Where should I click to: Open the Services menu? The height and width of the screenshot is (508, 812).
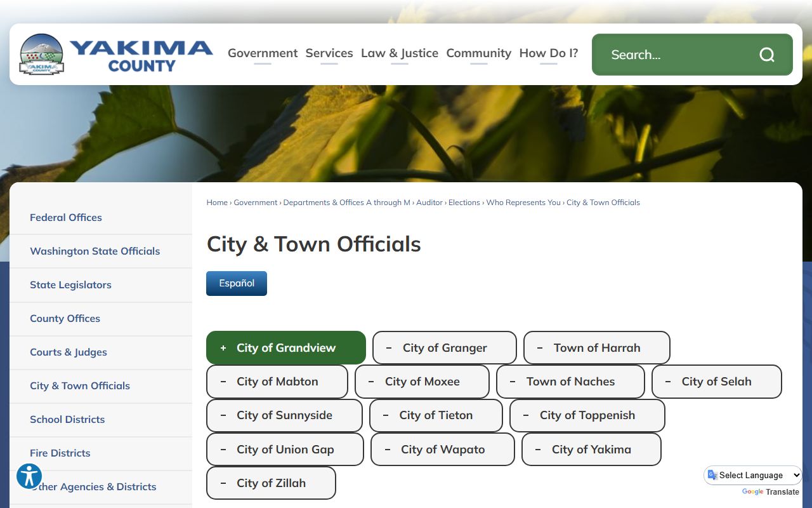(x=329, y=53)
